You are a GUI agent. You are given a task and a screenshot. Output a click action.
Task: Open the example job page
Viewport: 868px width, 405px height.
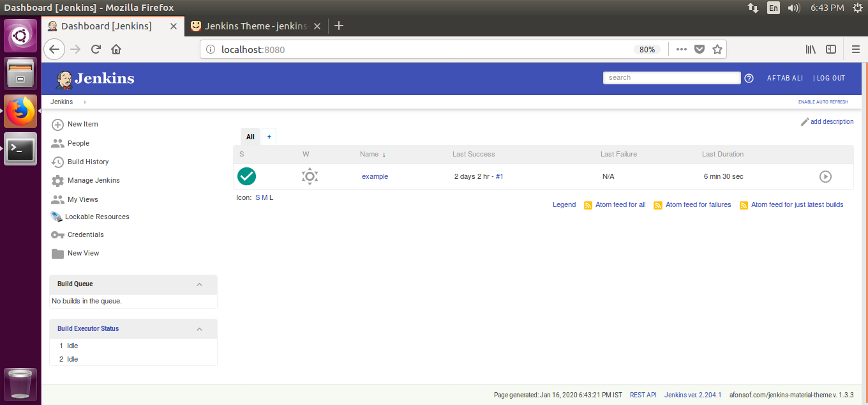click(375, 176)
